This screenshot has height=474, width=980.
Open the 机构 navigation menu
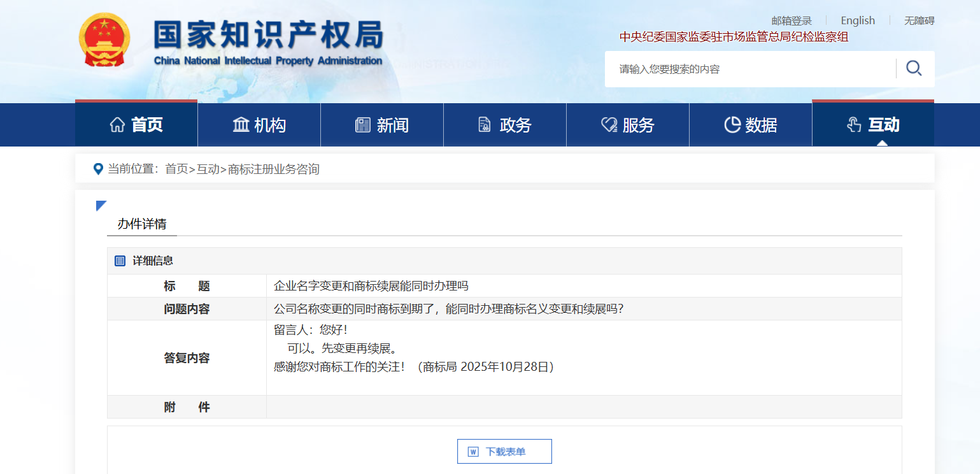coord(269,125)
